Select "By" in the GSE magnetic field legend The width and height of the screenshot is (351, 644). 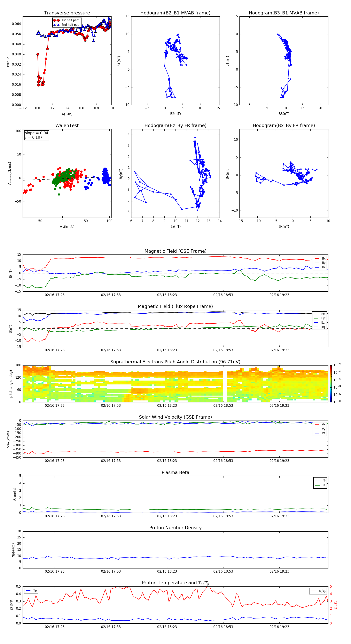320,263
